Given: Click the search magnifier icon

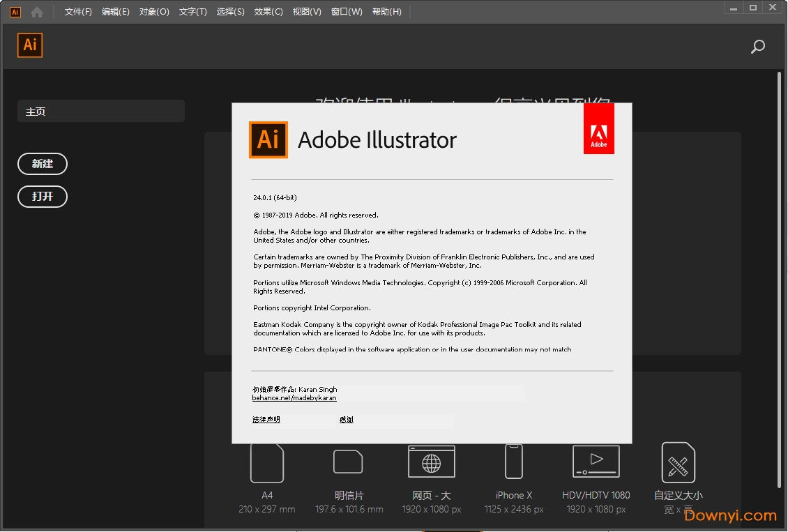Looking at the screenshot, I should pyautogui.click(x=757, y=47).
